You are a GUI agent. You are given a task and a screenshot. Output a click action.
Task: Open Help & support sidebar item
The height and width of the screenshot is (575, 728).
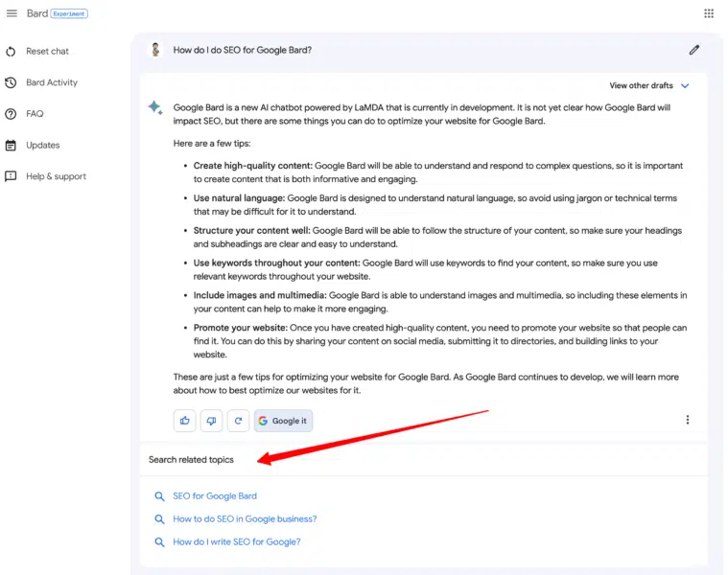(x=57, y=176)
